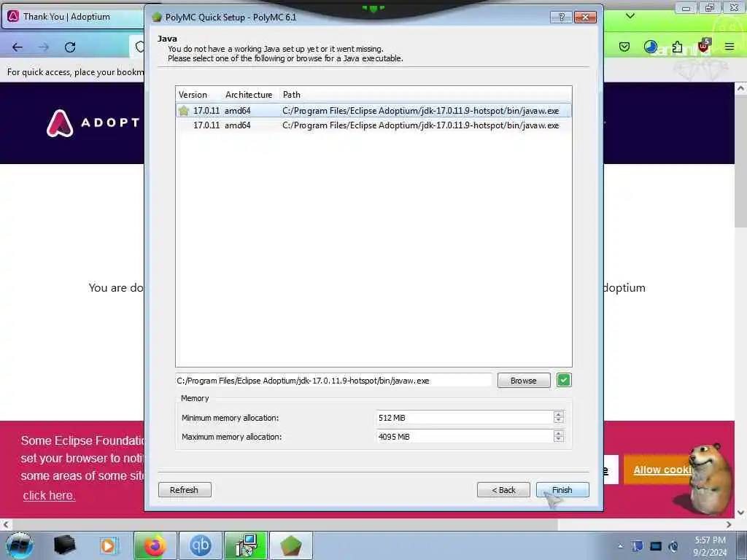This screenshot has height=560, width=747.
Task: Follow the 'click here' link in cookie banner
Action: coord(49,495)
